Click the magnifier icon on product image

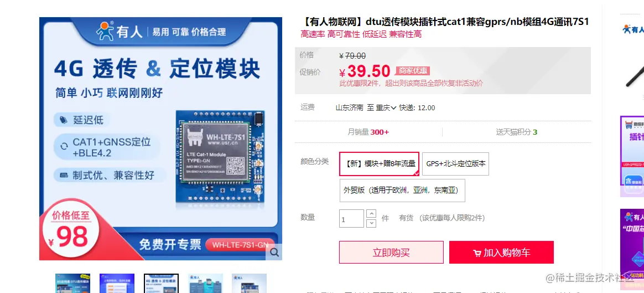coord(274,252)
